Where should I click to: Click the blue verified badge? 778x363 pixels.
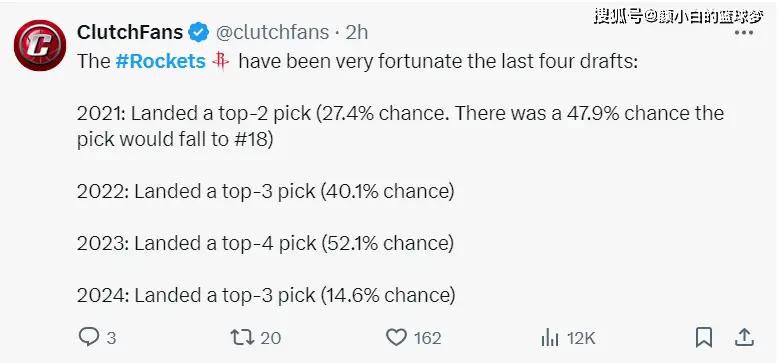point(199,33)
